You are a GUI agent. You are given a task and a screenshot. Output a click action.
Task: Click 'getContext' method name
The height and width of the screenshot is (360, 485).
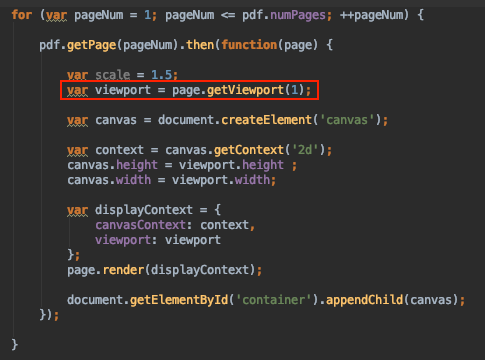coord(249,150)
